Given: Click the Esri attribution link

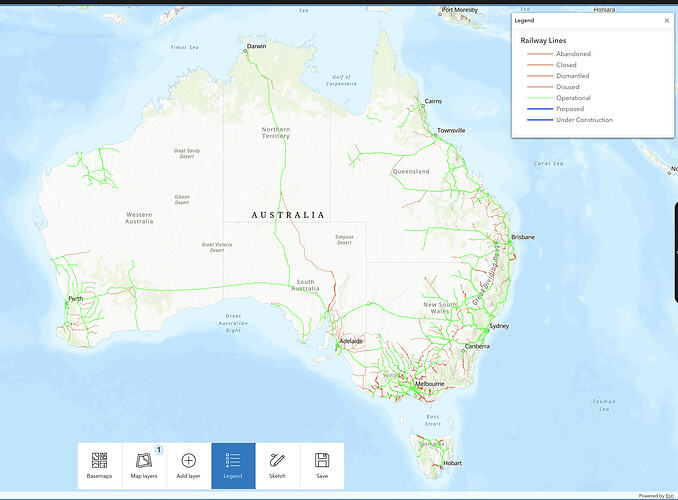Looking at the screenshot, I should coord(669,496).
